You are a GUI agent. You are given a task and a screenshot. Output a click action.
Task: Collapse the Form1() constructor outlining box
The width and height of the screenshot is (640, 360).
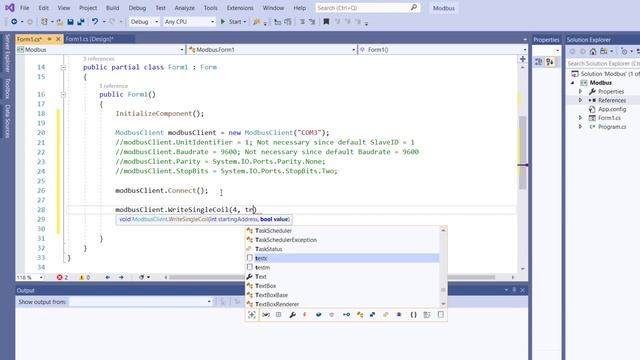(63, 95)
